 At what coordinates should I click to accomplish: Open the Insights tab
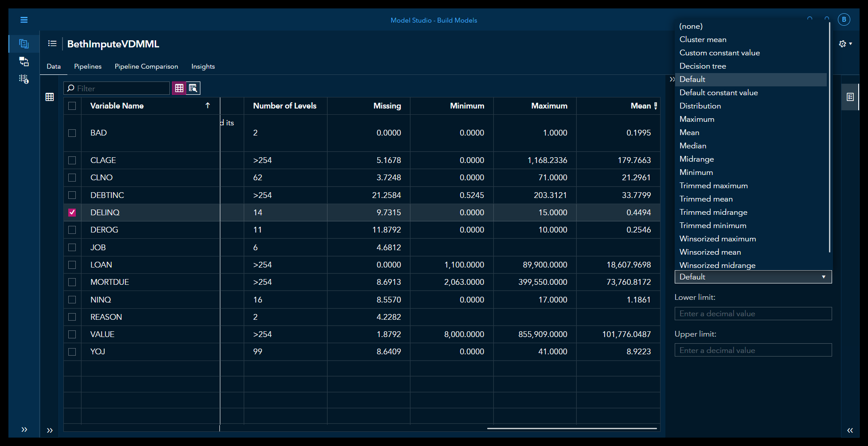pyautogui.click(x=203, y=66)
